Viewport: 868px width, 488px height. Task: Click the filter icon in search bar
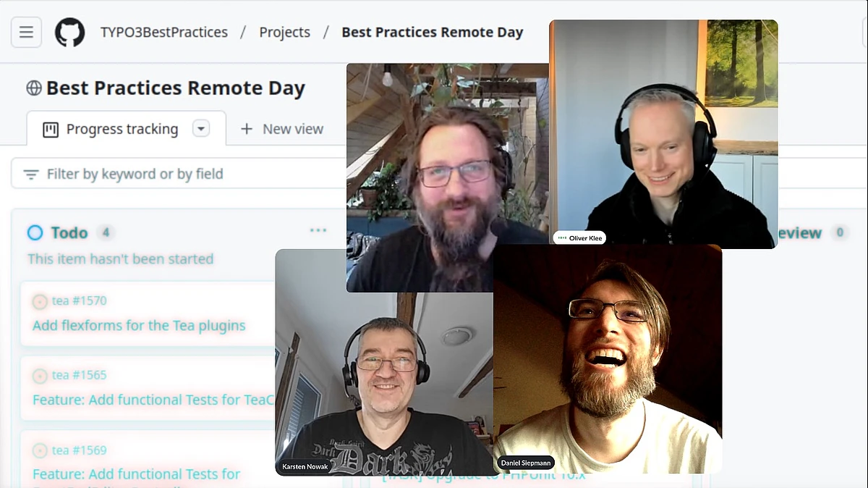(31, 174)
